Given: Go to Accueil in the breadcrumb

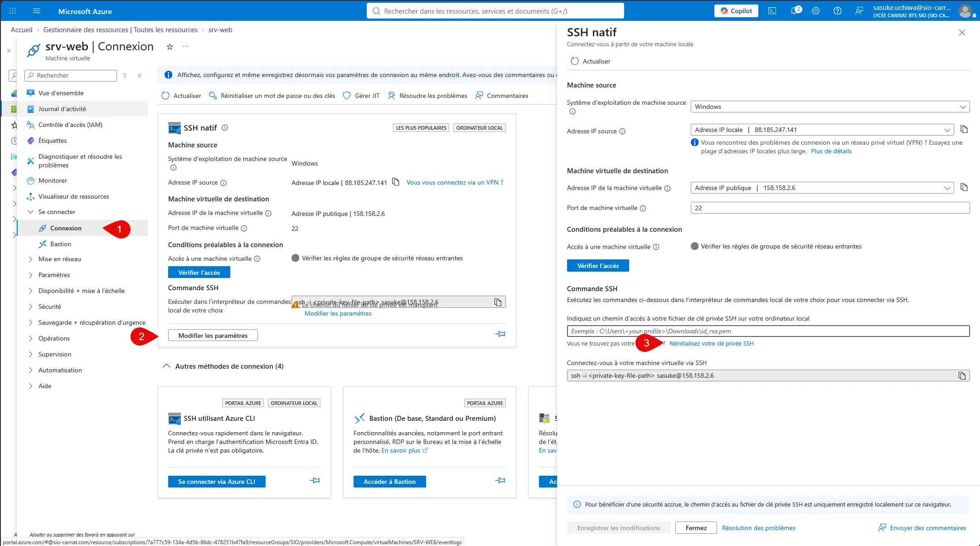Looking at the screenshot, I should click(x=22, y=30).
